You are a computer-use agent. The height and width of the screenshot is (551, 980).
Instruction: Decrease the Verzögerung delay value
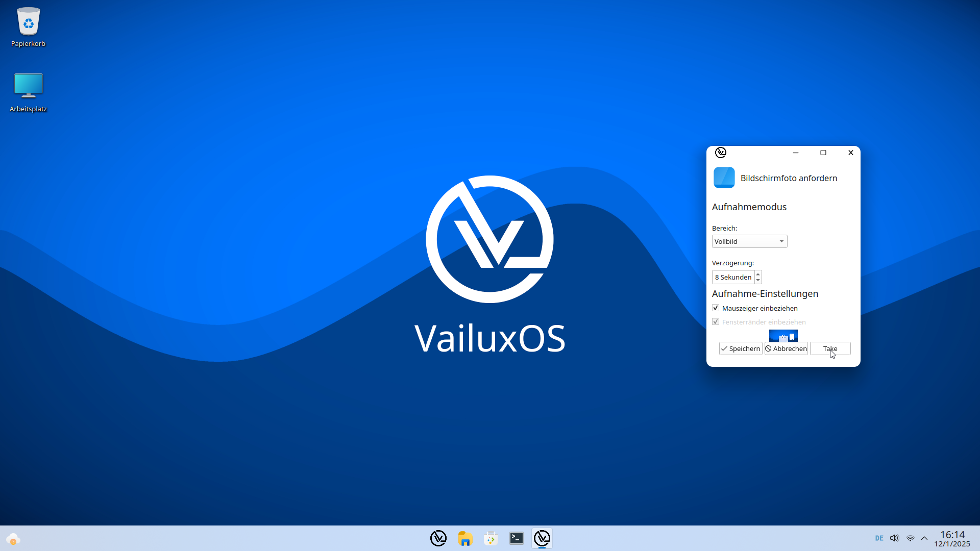(x=758, y=280)
